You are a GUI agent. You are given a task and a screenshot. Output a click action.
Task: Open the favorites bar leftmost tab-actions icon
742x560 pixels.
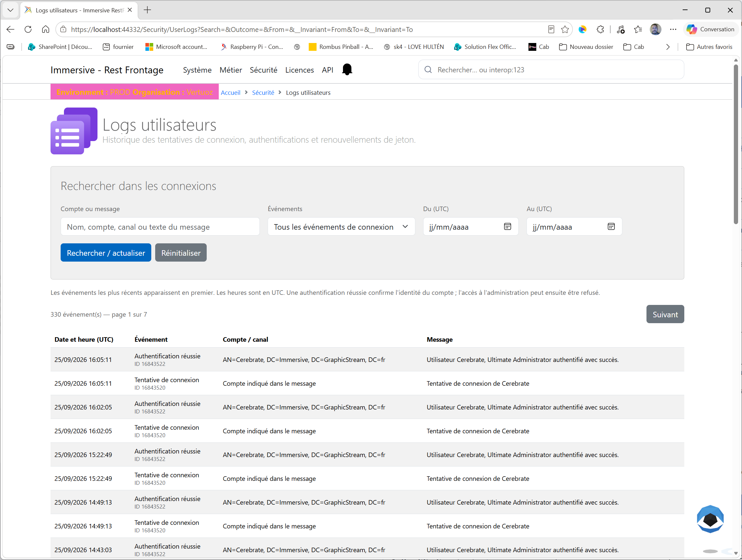(x=10, y=47)
